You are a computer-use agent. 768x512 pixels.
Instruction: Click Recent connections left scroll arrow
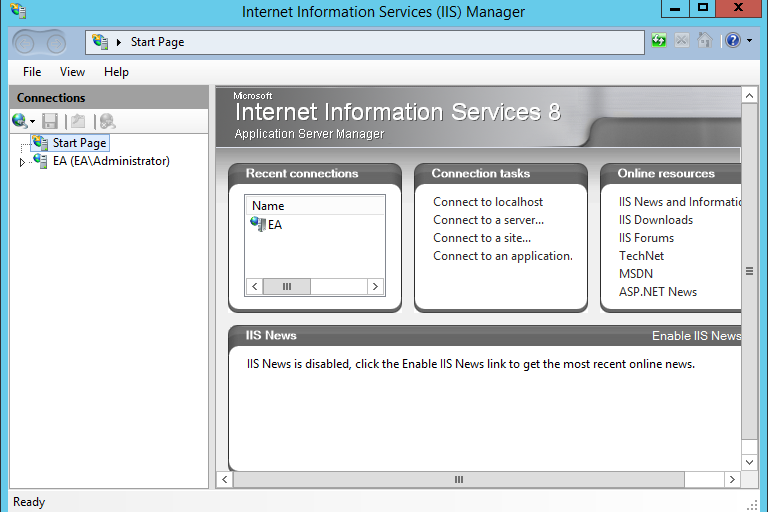point(254,287)
